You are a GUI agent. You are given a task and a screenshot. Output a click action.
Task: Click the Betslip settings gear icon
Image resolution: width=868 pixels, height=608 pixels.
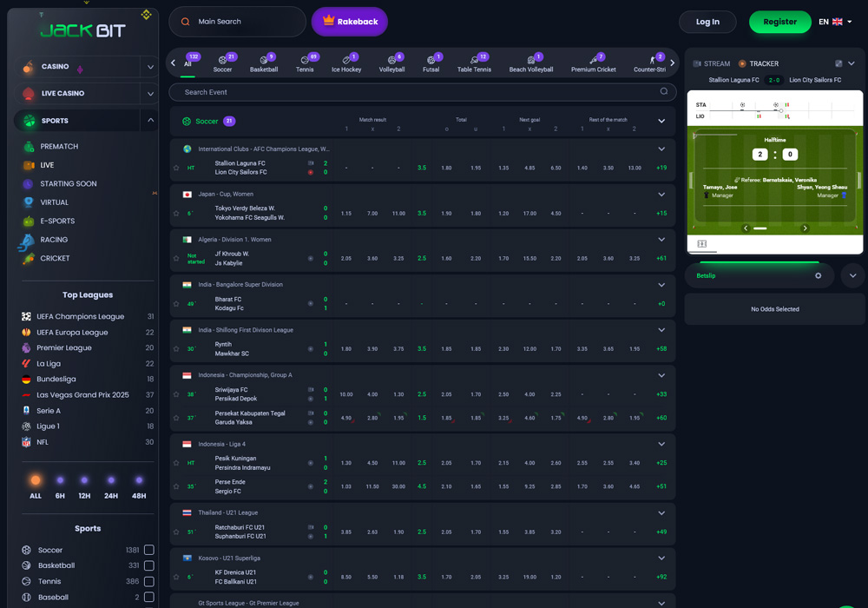point(818,275)
